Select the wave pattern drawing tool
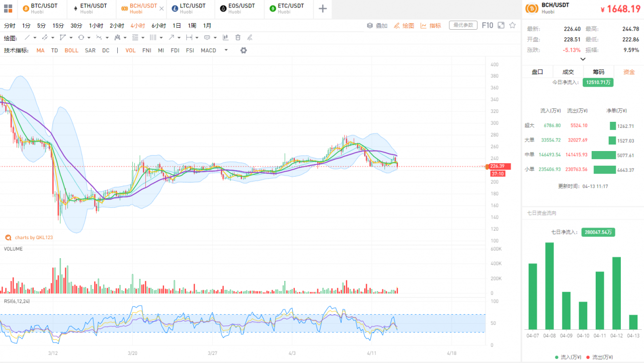 click(99, 37)
